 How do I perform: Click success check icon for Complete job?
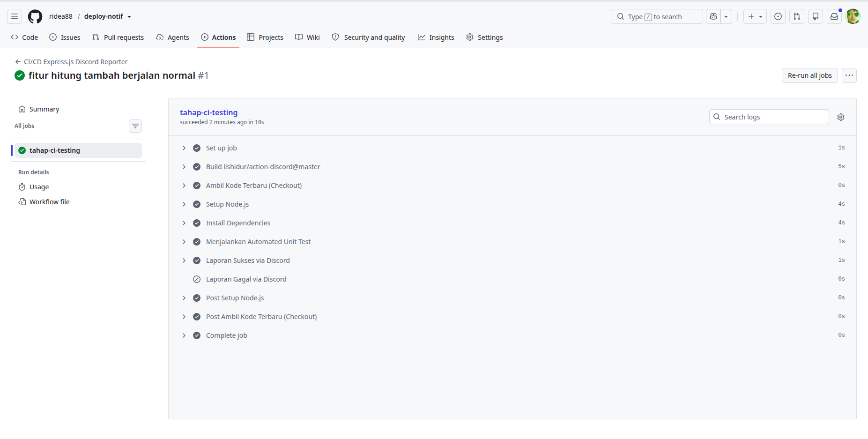click(197, 335)
